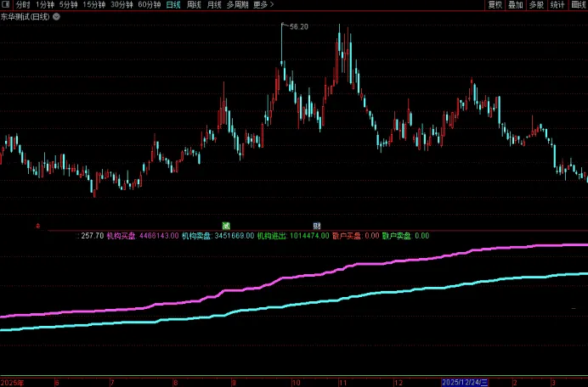Image resolution: width=588 pixels, height=387 pixels.
Task: Open the 多周期 multi-period view
Action: coord(237,5)
